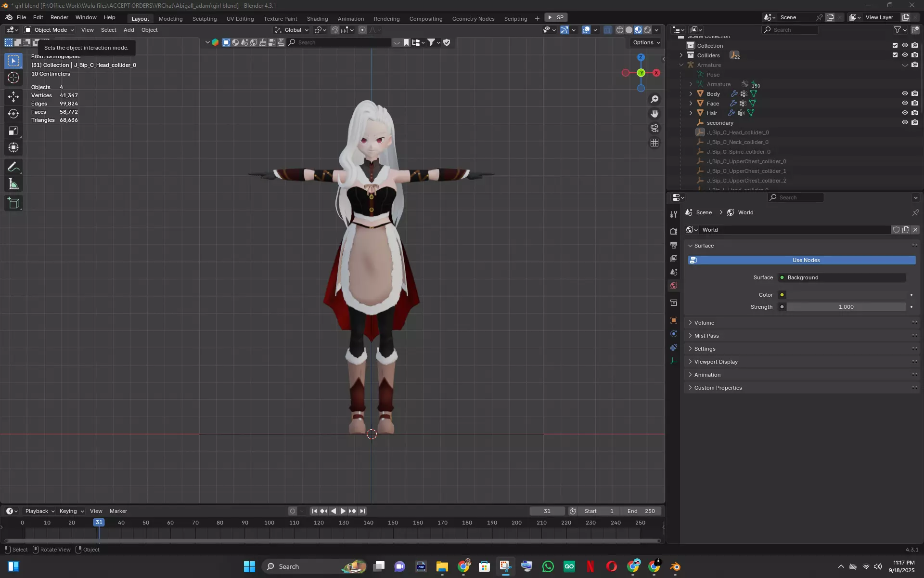Viewport: 924px width, 578px height.
Task: Open the Options dropdown in viewport
Action: tap(646, 42)
